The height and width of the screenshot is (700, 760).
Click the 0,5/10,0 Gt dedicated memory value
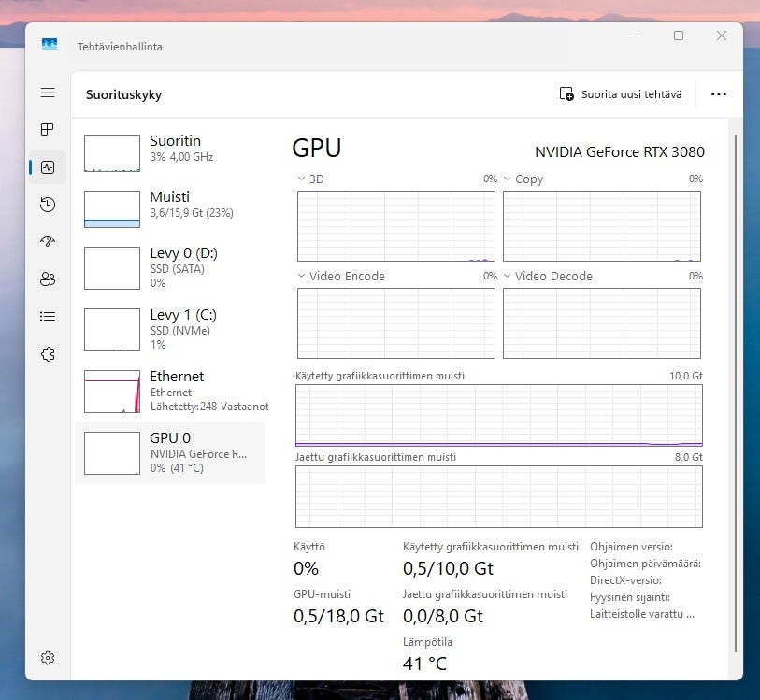448,568
